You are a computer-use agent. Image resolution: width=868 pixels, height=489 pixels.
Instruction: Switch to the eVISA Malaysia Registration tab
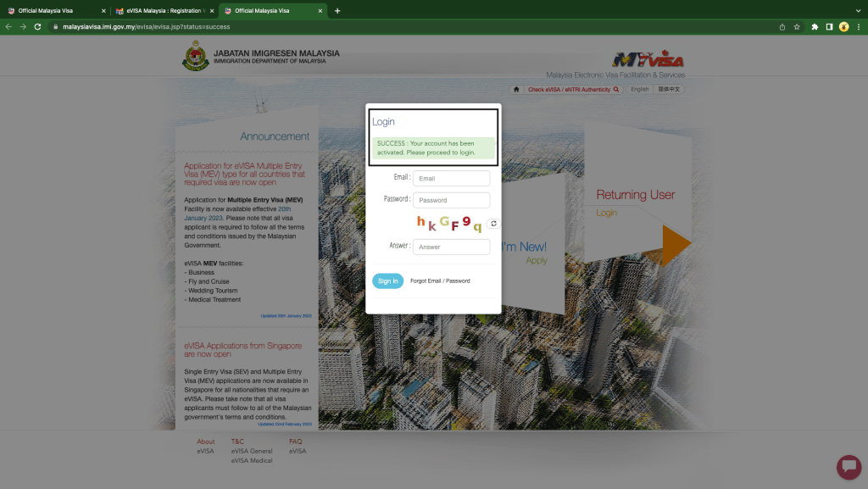[164, 10]
